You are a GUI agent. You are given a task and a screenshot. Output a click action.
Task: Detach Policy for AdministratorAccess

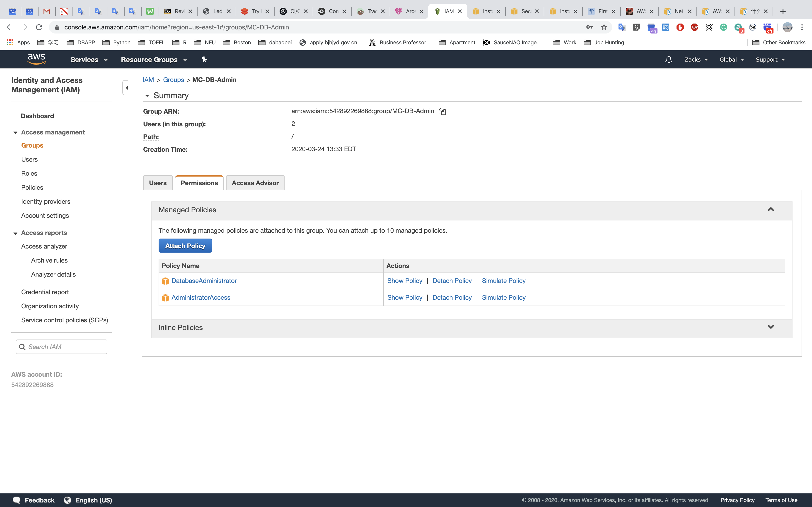coord(452,297)
